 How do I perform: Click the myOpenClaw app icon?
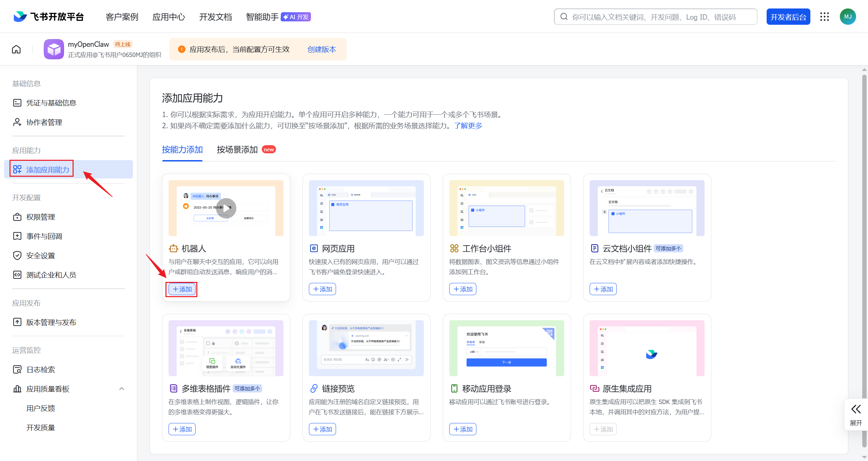pos(54,49)
